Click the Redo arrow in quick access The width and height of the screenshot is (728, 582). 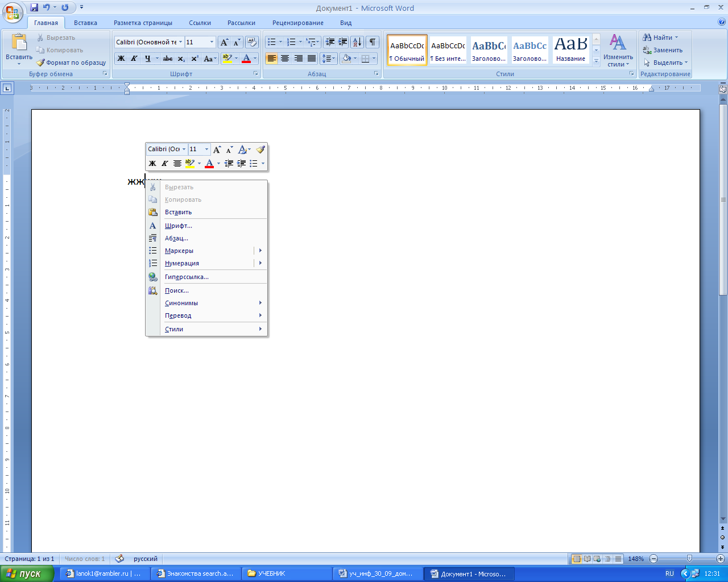coord(65,7)
